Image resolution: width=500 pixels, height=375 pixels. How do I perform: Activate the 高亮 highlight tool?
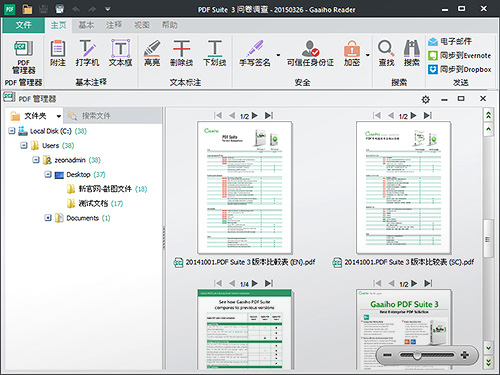tap(152, 53)
